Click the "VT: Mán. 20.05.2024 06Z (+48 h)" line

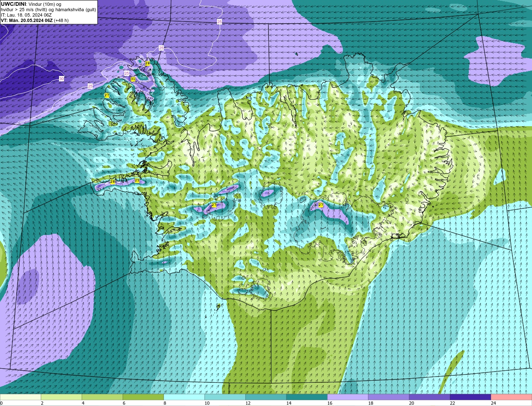tap(35, 20)
